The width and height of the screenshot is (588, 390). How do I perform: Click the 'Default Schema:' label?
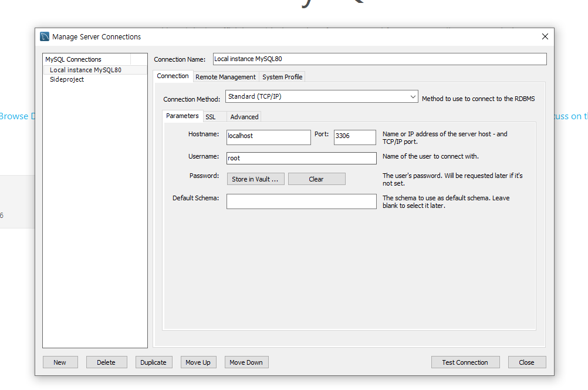tap(196, 198)
